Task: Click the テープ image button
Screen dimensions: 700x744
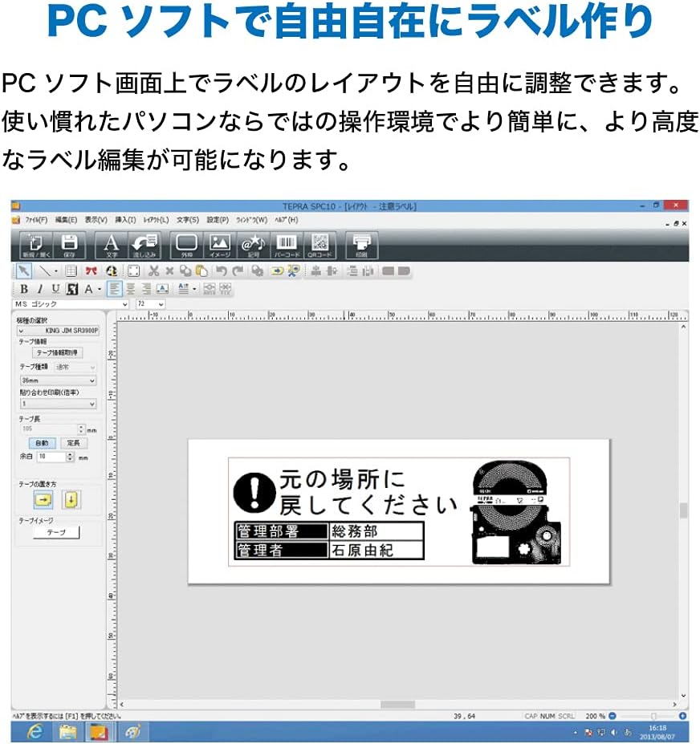Action: pos(56,532)
